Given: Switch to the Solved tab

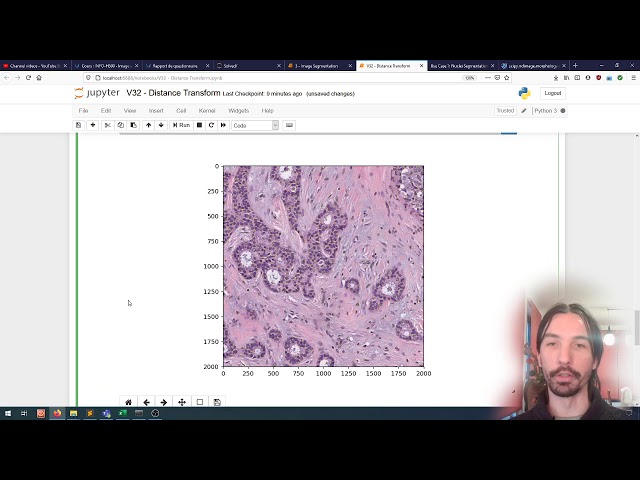Looking at the screenshot, I should tap(248, 66).
